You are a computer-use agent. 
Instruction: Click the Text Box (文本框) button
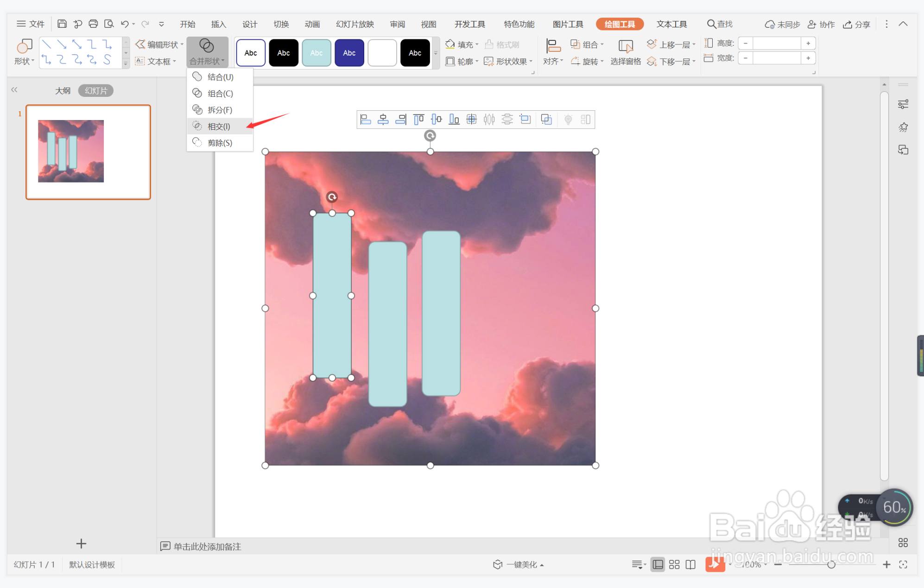(155, 61)
